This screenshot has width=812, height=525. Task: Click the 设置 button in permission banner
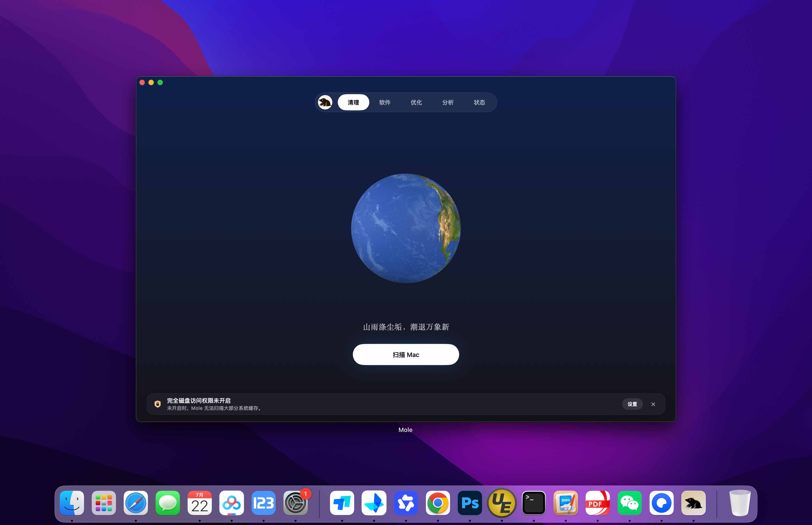(x=632, y=404)
